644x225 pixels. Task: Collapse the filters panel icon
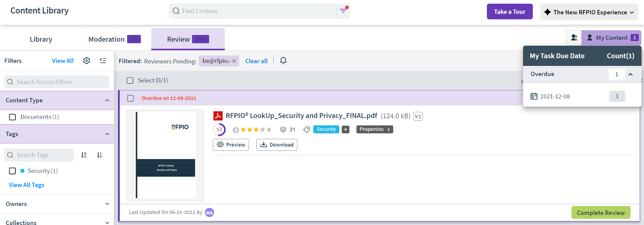[103, 61]
